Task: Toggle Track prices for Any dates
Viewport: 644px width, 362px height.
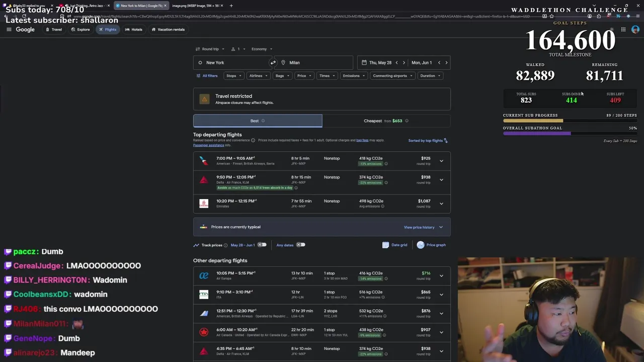Action: coord(300,245)
